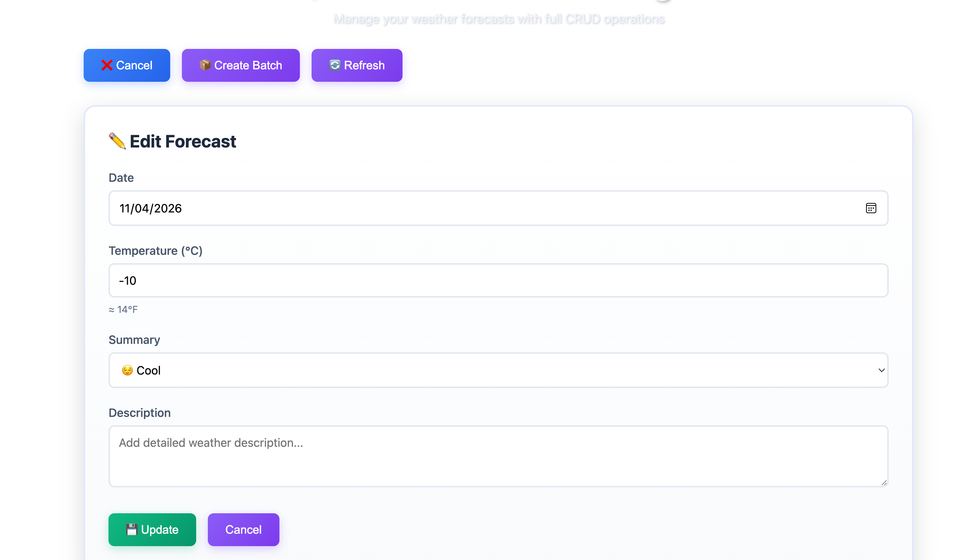Click the Temperature (°C) label

155,251
